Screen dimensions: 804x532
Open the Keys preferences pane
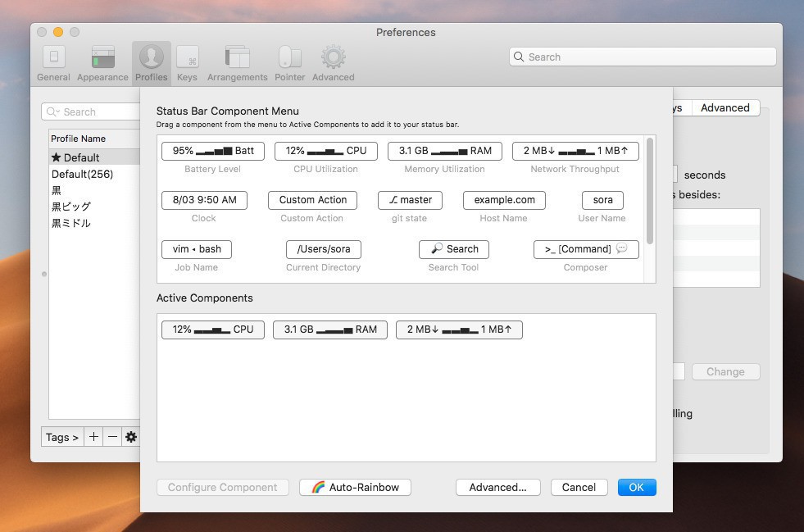click(187, 63)
